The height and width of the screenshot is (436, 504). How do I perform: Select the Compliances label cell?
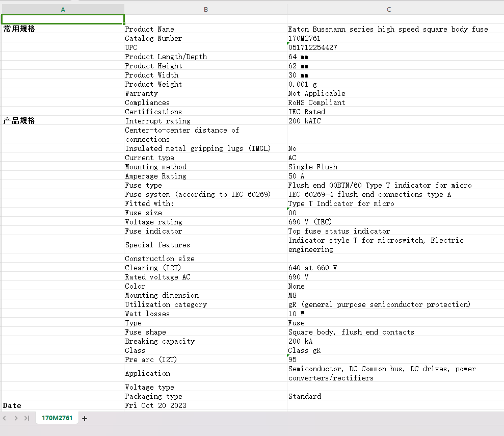tap(206, 102)
